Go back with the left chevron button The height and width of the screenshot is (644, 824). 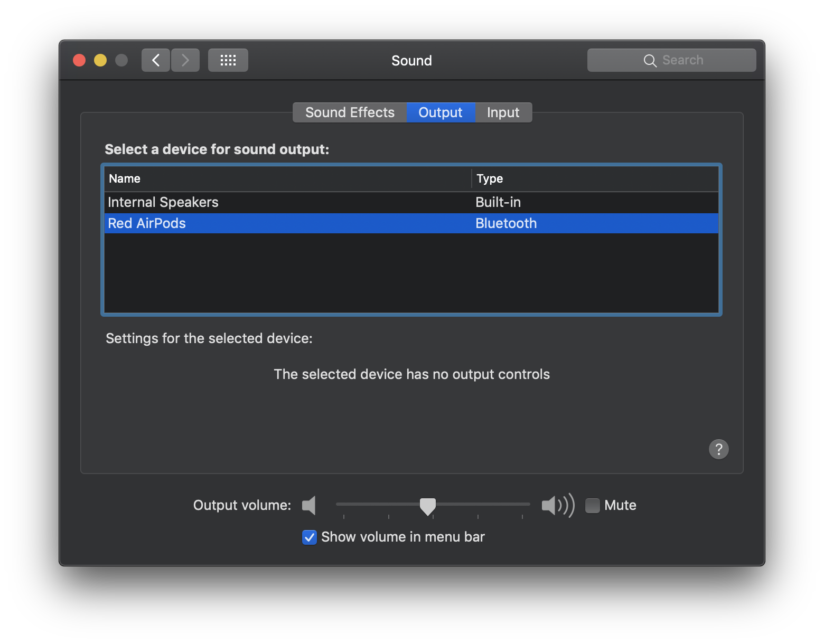pos(156,60)
